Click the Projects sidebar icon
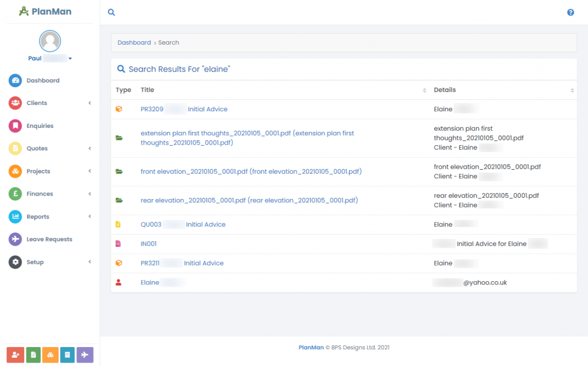Image resolution: width=588 pixels, height=366 pixels. tap(16, 171)
